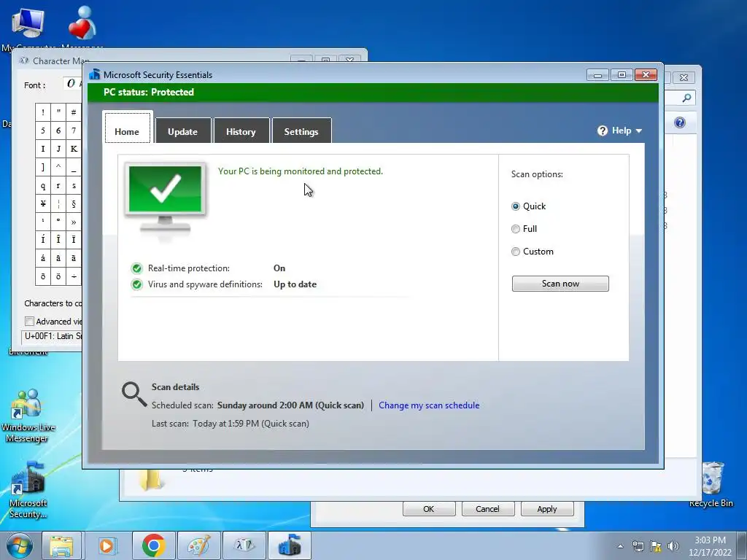Select the K character in Character Map
Viewport: 747px width, 560px height.
coord(74,149)
